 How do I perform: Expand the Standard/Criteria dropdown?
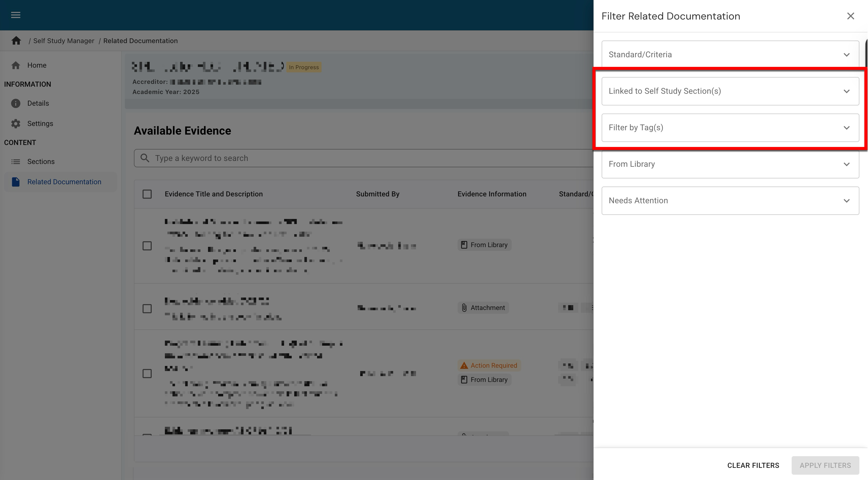(x=730, y=54)
